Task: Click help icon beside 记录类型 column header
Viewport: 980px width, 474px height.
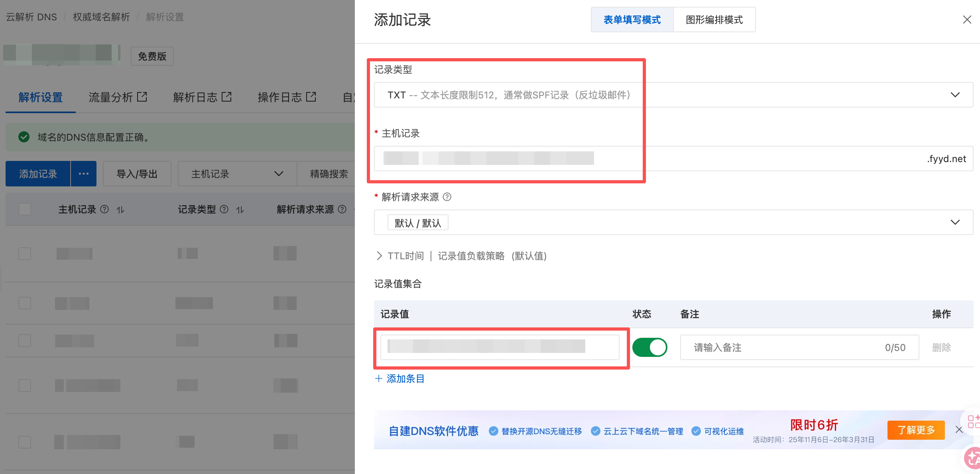Action: pyautogui.click(x=224, y=209)
